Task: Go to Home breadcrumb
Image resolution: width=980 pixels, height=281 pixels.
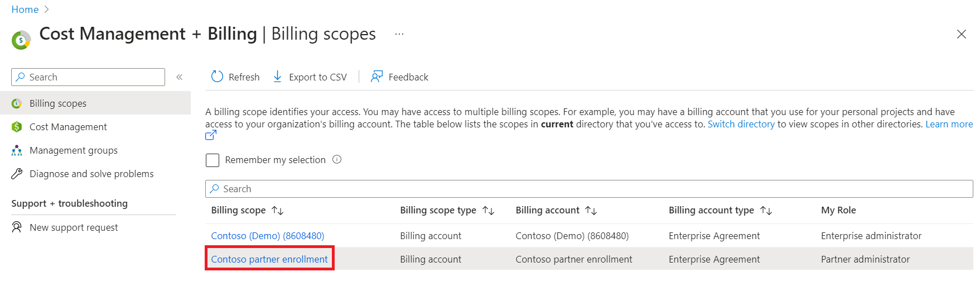Action: coord(25,9)
